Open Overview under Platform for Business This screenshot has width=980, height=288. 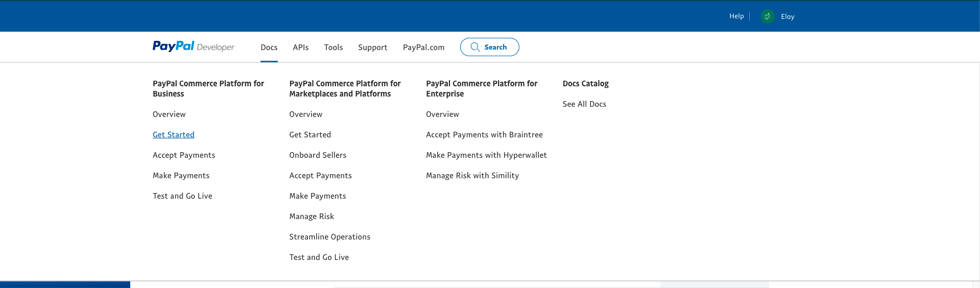169,114
